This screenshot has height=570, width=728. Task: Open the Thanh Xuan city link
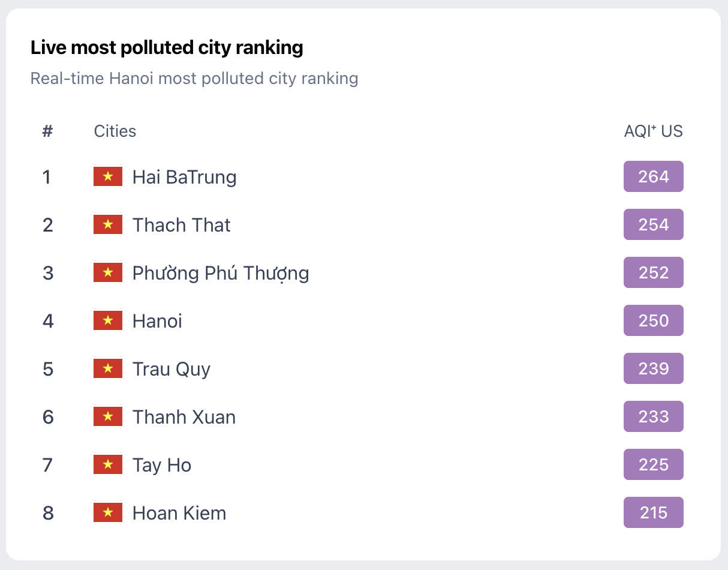tap(184, 417)
